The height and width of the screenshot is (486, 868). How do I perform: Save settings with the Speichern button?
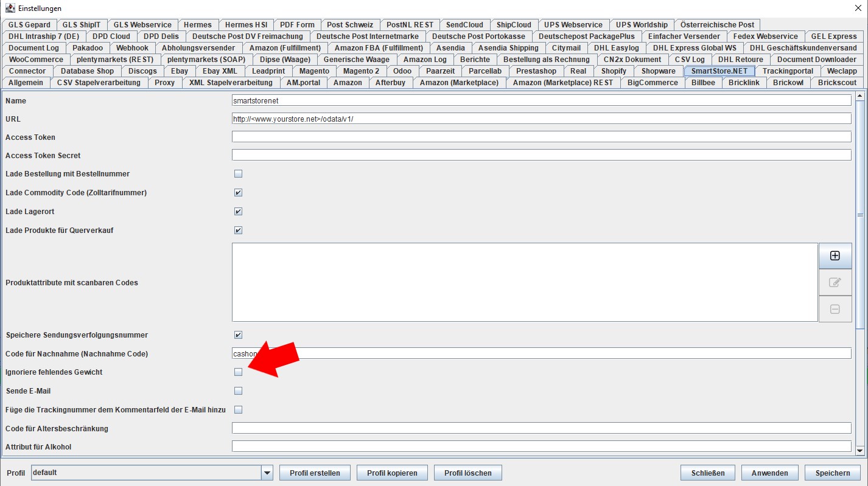[x=833, y=473]
